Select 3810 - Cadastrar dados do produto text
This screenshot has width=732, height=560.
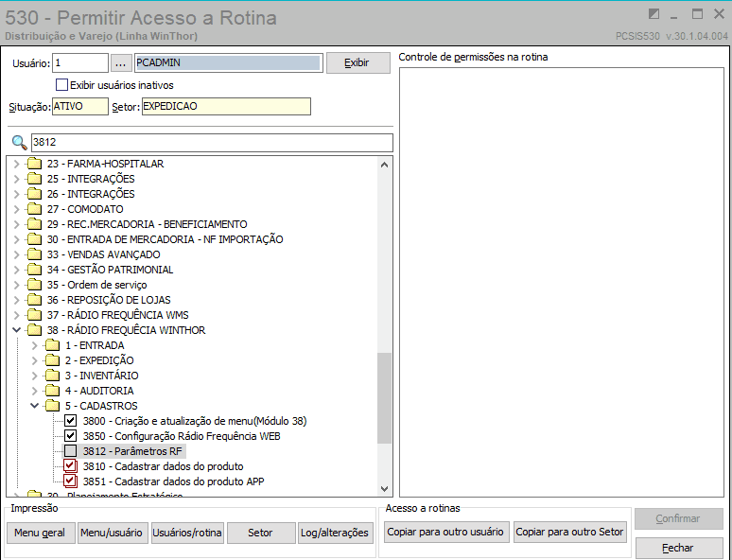click(163, 466)
